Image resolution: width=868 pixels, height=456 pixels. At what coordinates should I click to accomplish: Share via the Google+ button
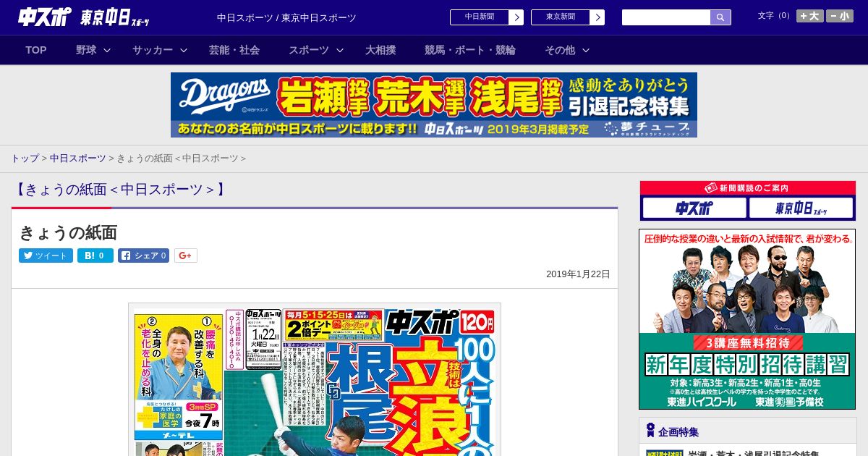tap(186, 256)
